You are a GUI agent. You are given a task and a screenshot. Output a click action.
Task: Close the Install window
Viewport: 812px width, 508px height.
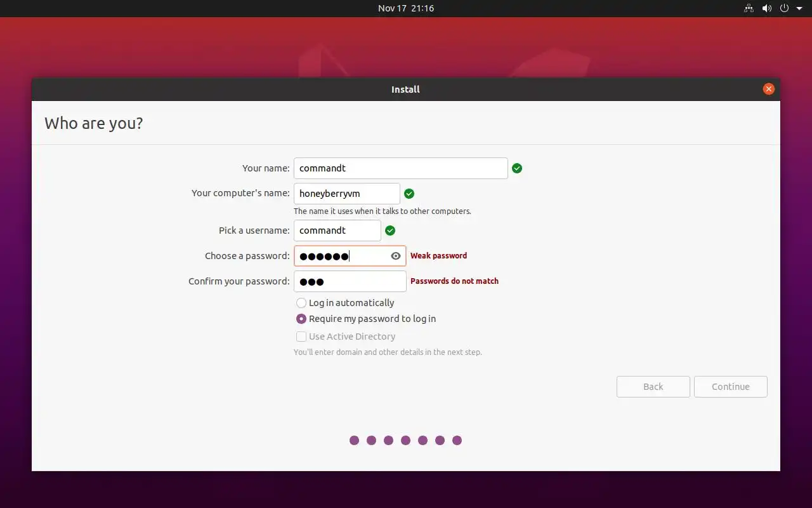pyautogui.click(x=769, y=89)
